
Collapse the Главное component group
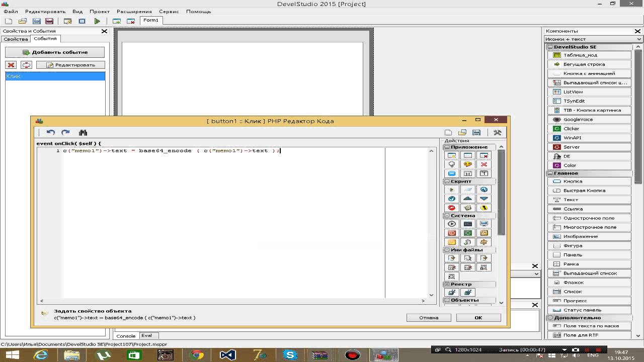550,173
